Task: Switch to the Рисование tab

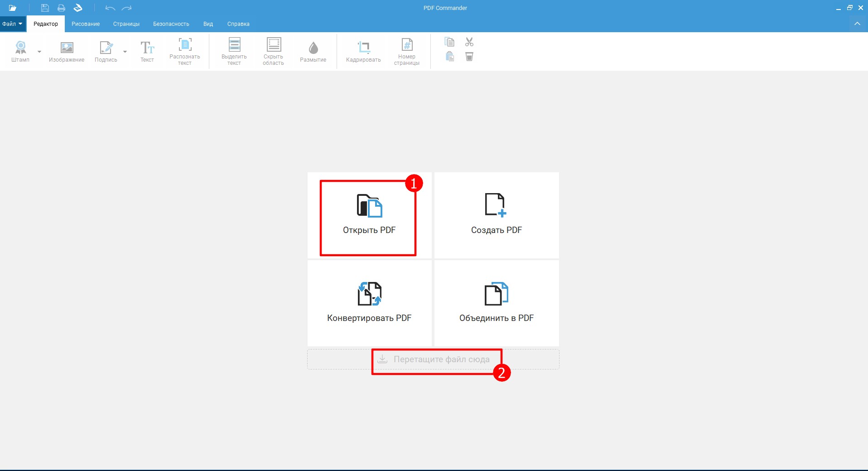Action: [86, 24]
